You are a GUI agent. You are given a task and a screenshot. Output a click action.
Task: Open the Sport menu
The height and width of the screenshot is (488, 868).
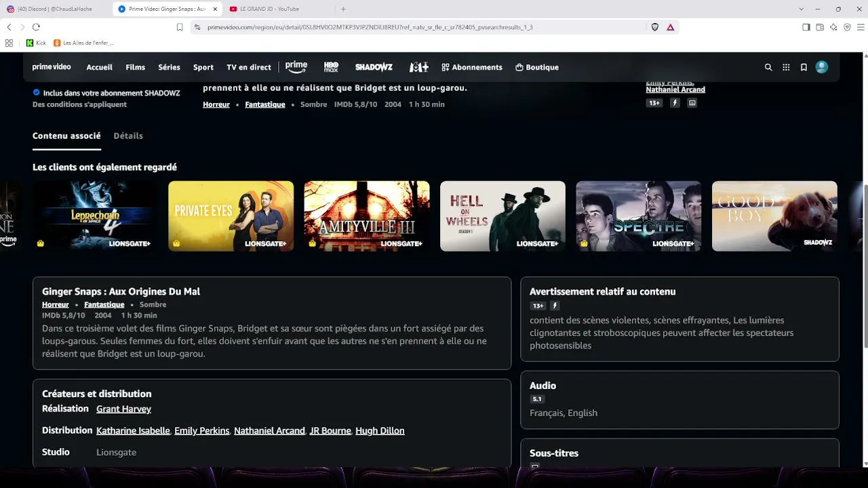(x=203, y=67)
